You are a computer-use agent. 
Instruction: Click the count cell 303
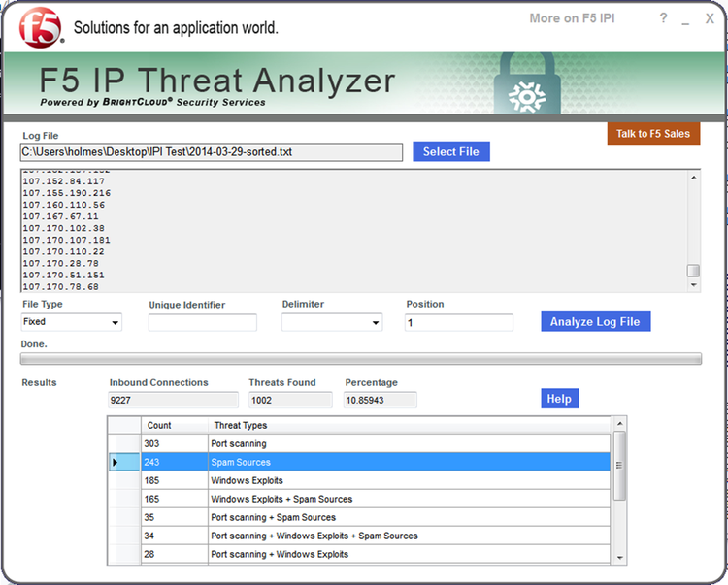174,443
